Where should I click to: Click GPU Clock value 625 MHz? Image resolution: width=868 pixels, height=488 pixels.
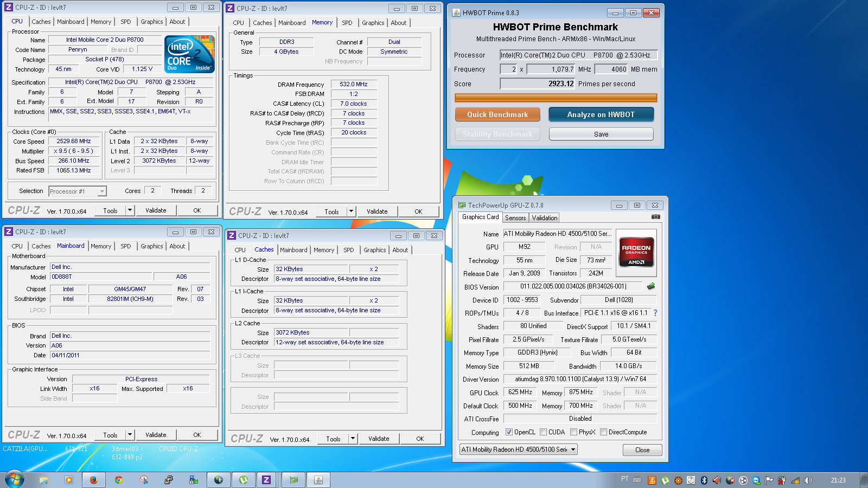pos(520,392)
